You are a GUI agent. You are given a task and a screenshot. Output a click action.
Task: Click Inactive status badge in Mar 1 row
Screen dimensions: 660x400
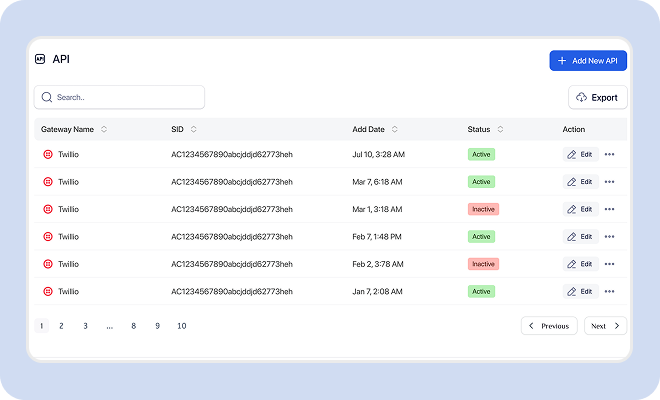pos(483,209)
